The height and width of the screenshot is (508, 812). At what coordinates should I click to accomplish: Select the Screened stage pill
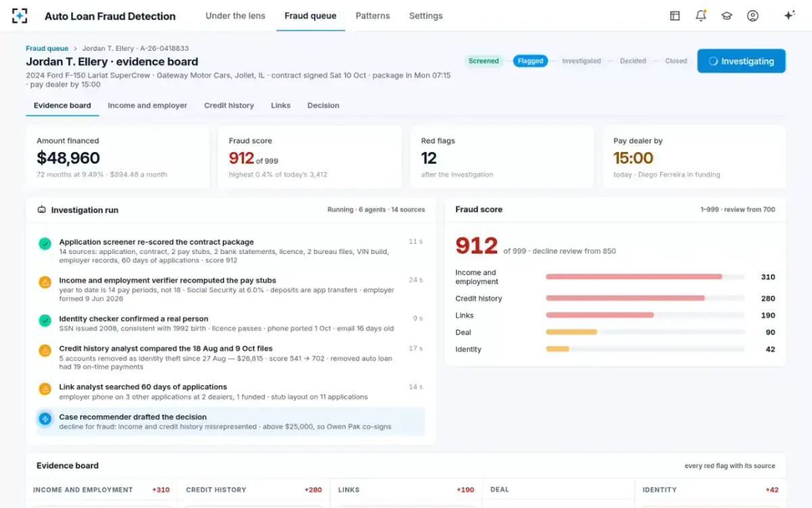484,61
